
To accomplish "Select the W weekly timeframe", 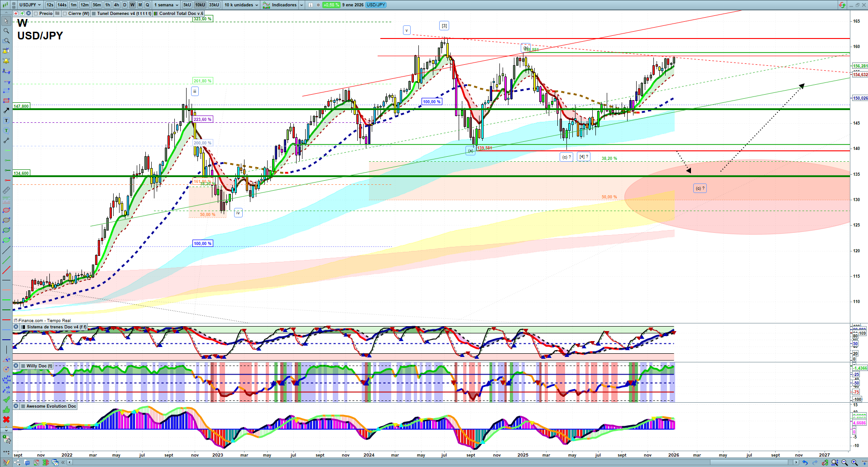I will tap(132, 5).
